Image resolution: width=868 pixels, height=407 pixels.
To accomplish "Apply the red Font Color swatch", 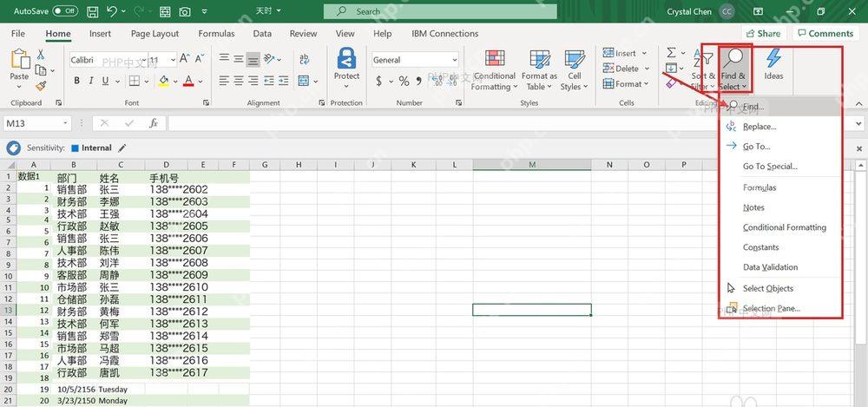I will [x=188, y=81].
